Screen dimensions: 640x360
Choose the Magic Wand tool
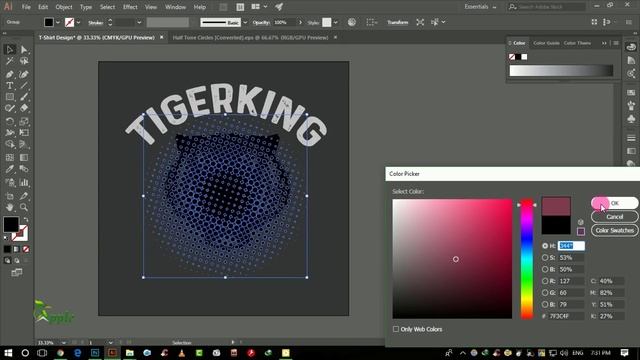coord(10,61)
